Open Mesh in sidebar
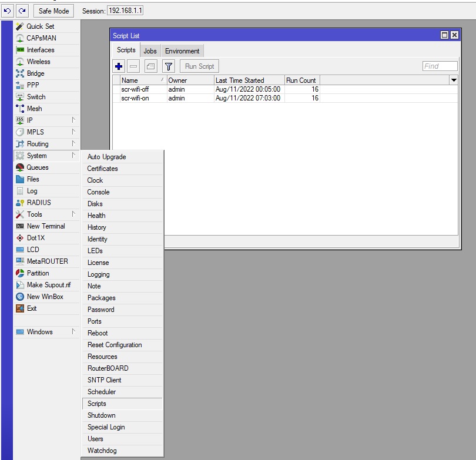This screenshot has height=460, width=476. [x=47, y=109]
